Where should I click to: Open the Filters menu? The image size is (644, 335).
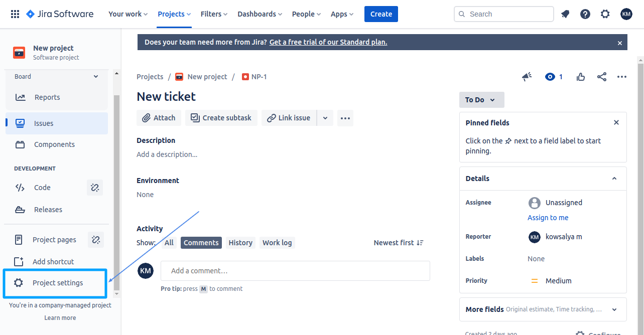[214, 14]
